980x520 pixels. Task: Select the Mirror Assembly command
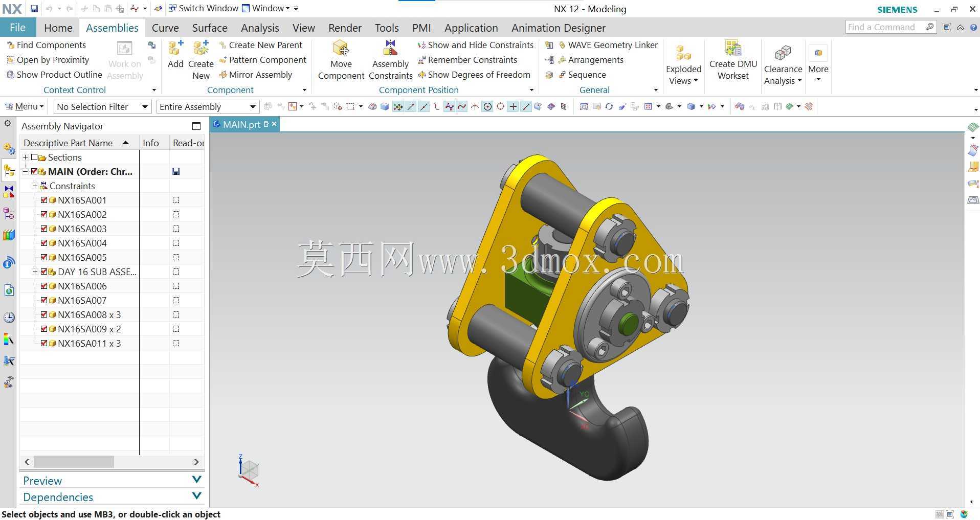256,75
